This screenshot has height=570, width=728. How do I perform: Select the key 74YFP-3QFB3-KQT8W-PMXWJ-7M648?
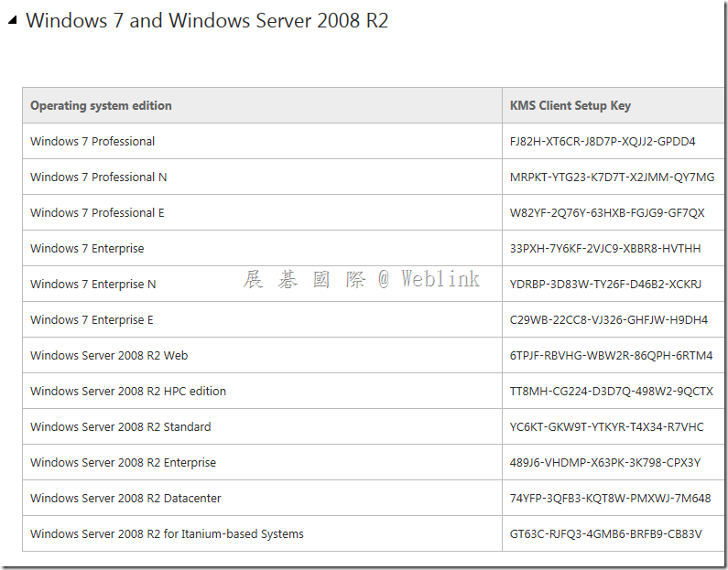tap(610, 499)
